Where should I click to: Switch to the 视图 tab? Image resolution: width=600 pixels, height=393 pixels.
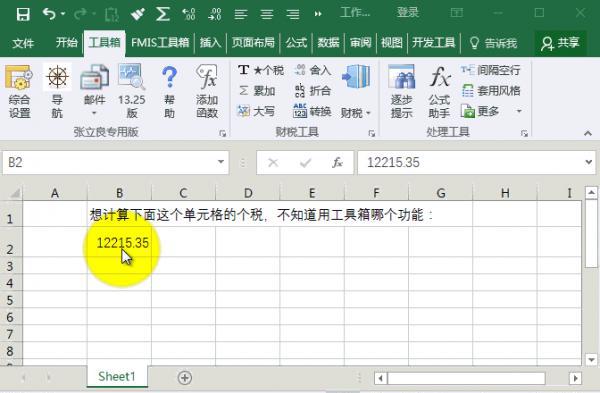391,42
